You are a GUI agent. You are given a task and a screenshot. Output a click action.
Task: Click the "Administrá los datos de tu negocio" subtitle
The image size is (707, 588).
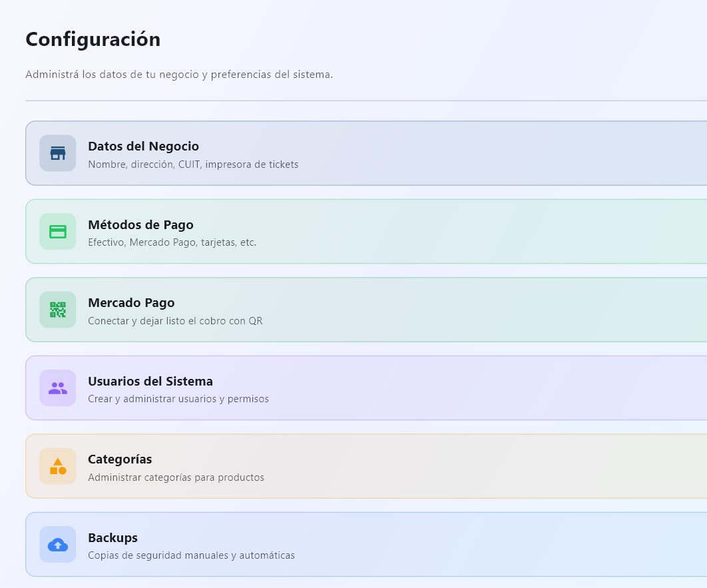(178, 75)
